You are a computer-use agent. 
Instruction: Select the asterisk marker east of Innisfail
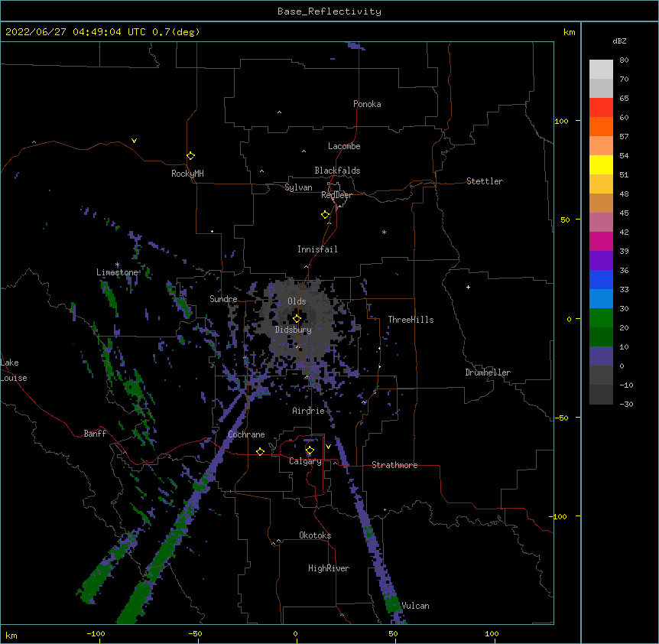click(x=384, y=232)
